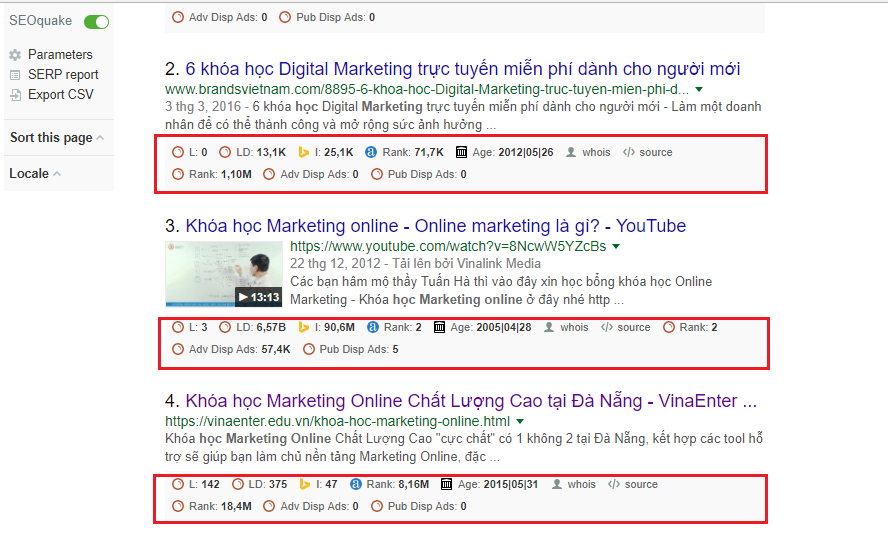Open SEOquake Parameters gear icon
888x536 pixels.
tap(15, 54)
